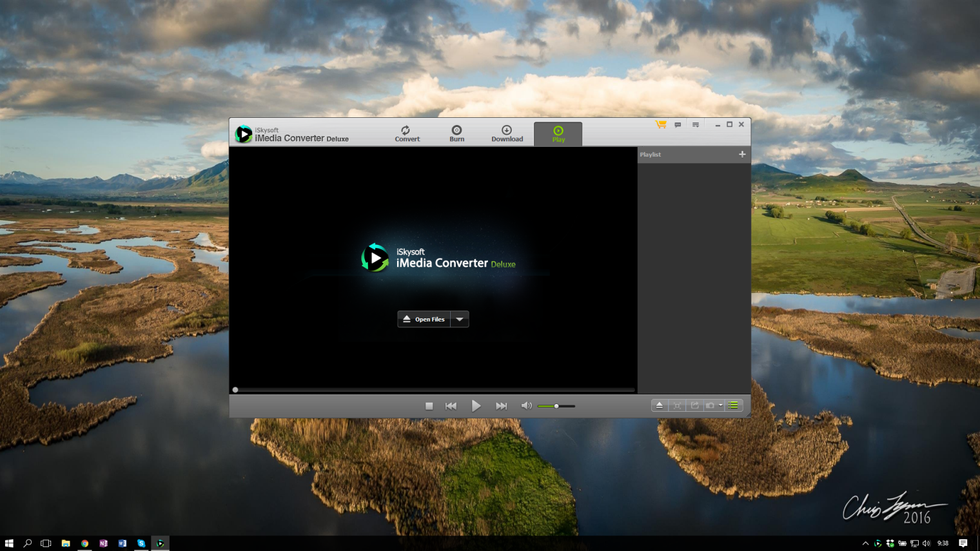This screenshot has width=980, height=551.
Task: Stop playback
Action: [x=429, y=406]
